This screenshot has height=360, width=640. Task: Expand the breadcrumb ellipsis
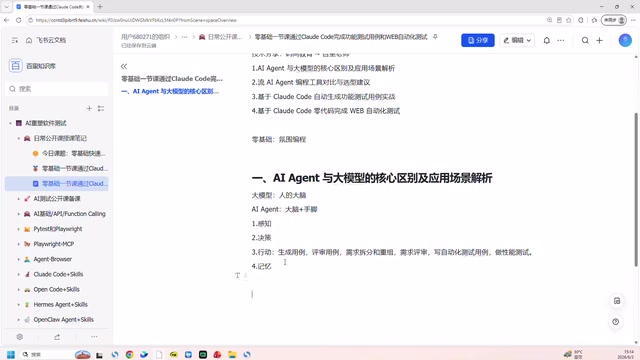184,37
